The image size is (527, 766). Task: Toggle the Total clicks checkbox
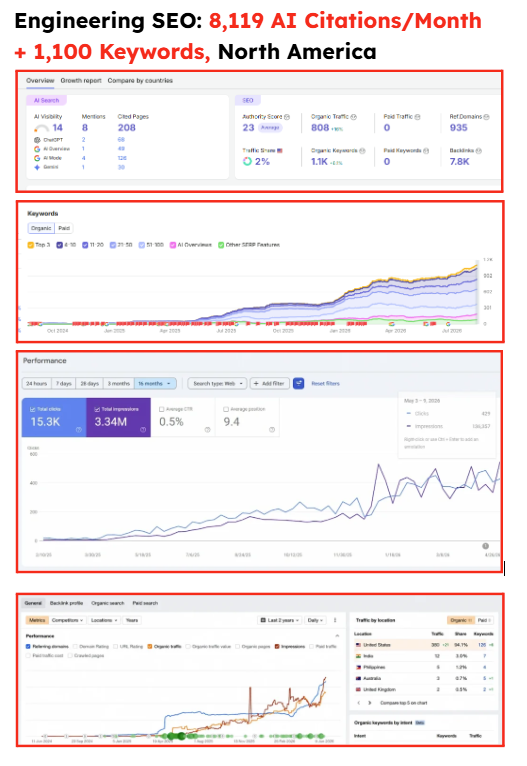pos(33,409)
